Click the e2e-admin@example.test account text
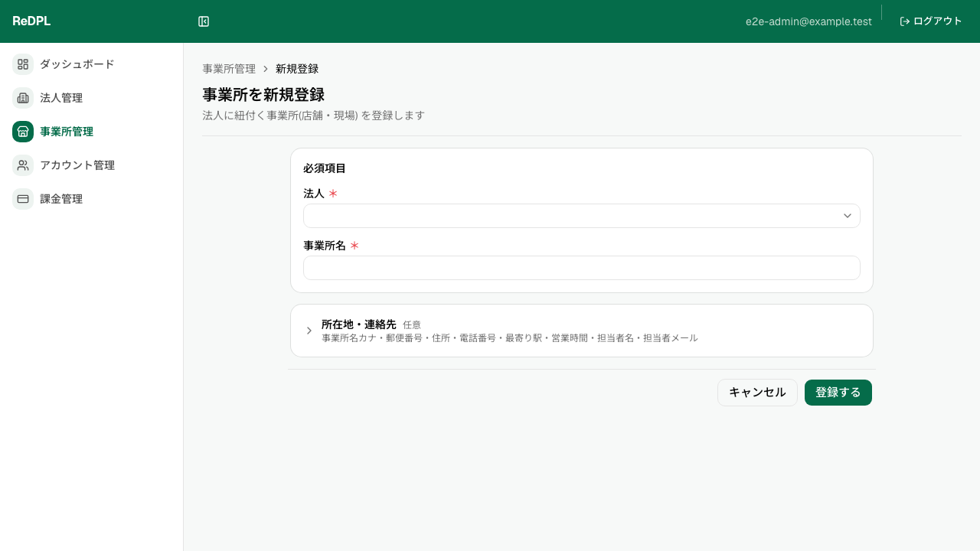 pos(808,21)
